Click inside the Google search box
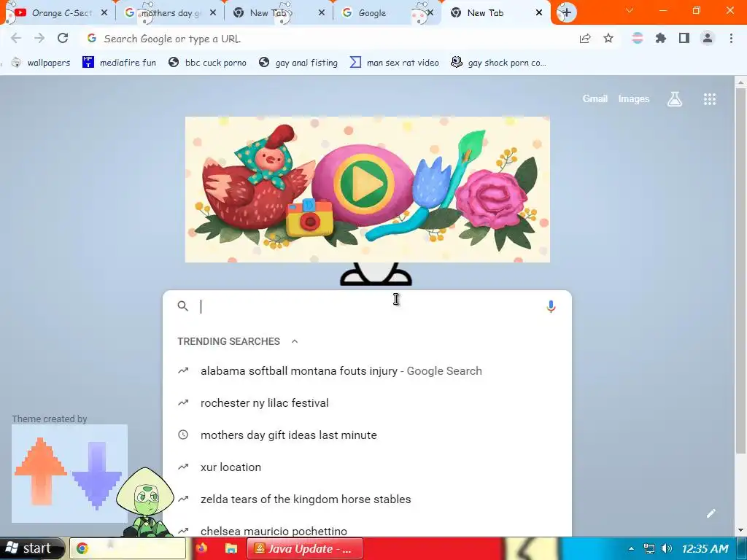Screen dimensions: 747x560 click(367, 306)
